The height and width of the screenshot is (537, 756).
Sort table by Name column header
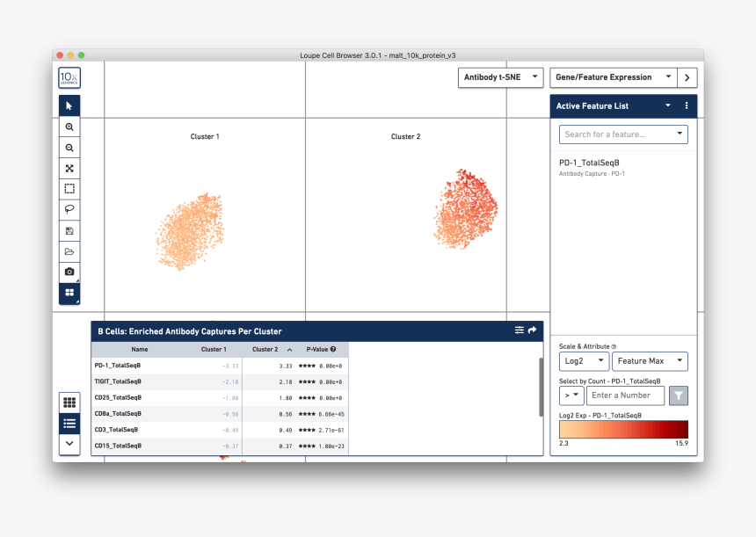click(x=140, y=349)
